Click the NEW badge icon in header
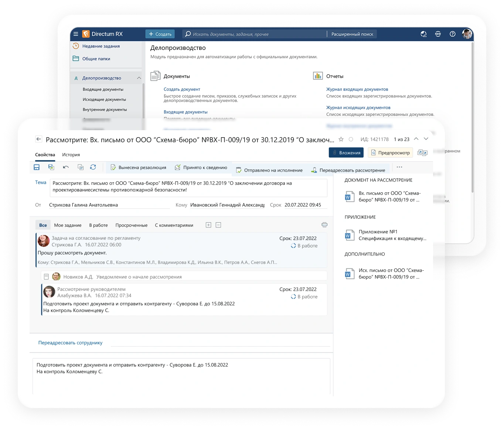Viewport: 504px width, 429px height. tap(438, 34)
